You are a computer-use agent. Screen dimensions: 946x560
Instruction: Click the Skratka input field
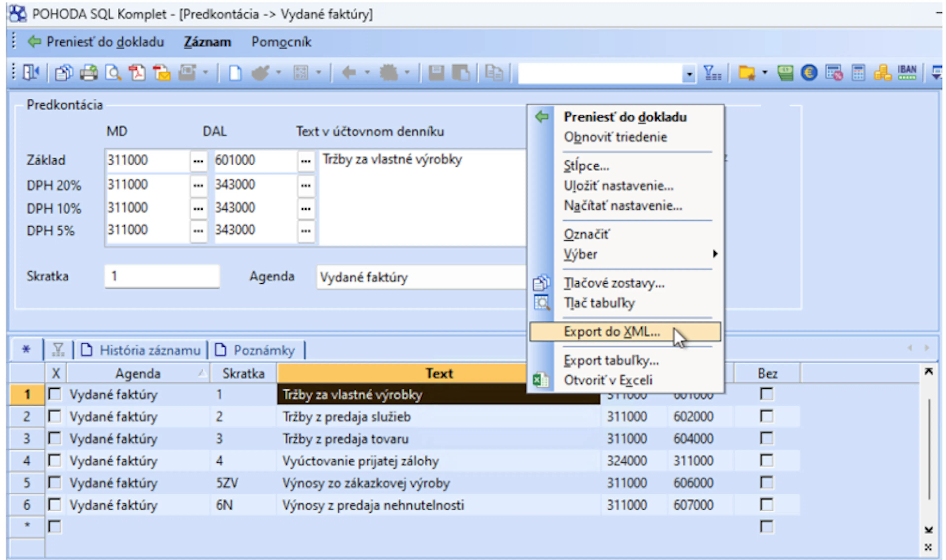tap(162, 276)
